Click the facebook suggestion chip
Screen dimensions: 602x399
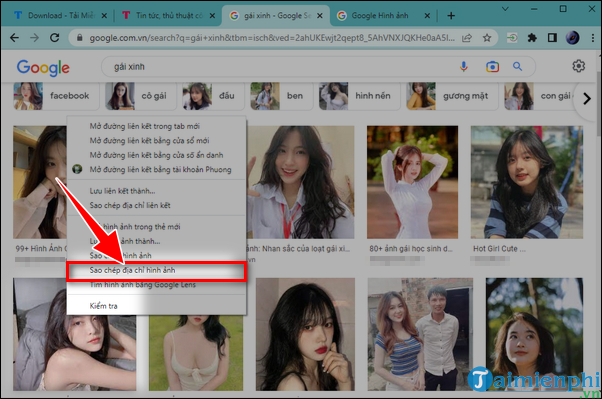(x=56, y=96)
